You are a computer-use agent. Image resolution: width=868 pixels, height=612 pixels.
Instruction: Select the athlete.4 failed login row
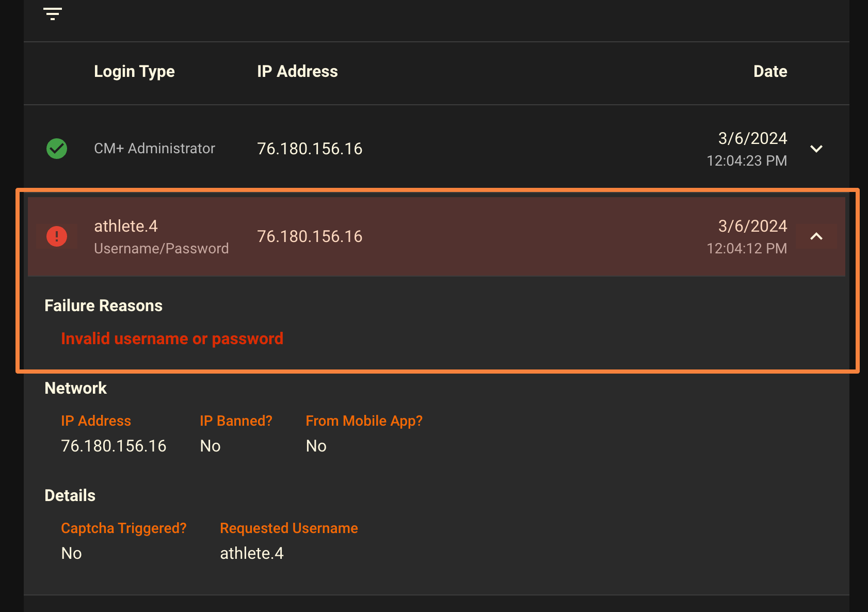click(361, 236)
